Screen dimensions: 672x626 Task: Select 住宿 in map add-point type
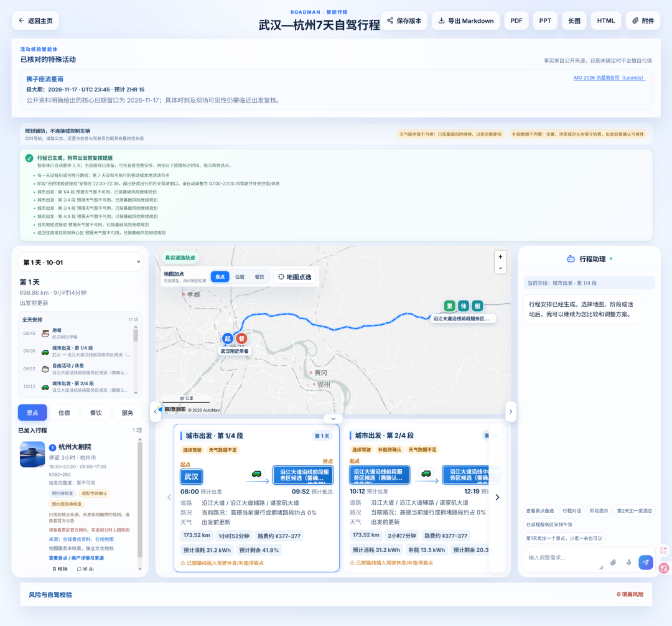tap(240, 277)
